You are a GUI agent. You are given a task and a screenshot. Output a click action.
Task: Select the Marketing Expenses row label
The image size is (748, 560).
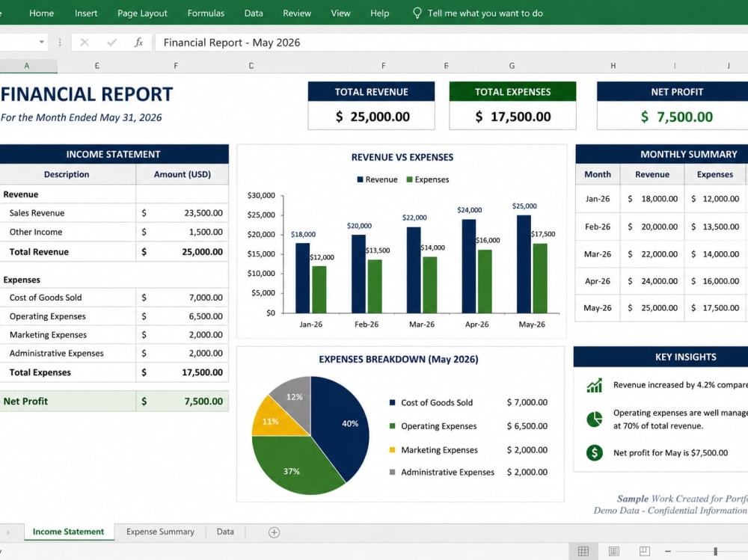pos(48,335)
